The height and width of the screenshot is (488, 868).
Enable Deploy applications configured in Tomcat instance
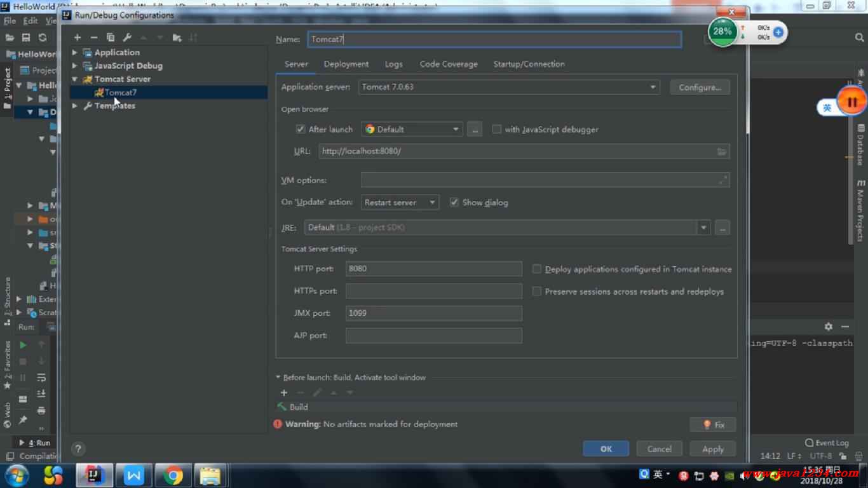[x=537, y=269]
